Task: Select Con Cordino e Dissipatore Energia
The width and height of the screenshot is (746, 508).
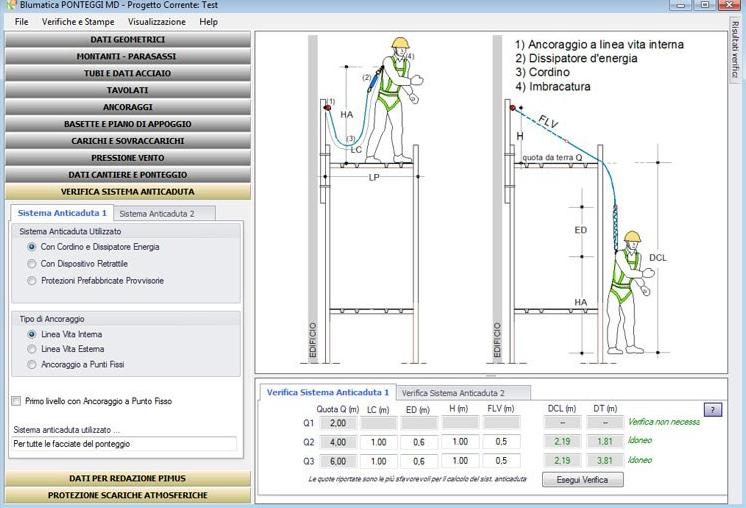Action: 32,246
